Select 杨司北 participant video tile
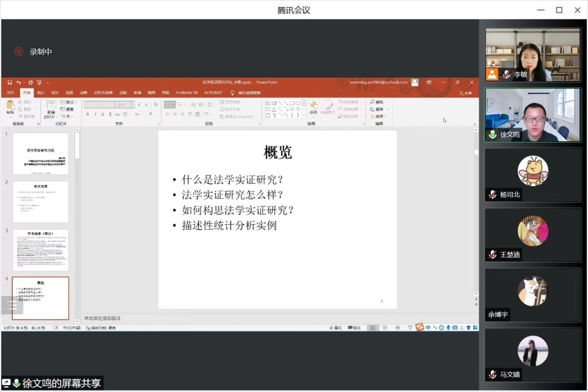 coord(533,175)
